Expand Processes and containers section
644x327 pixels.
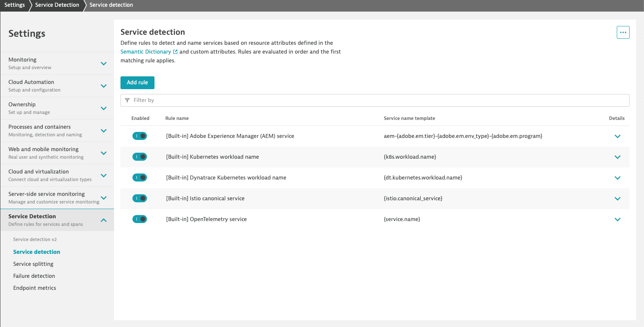pos(104,131)
